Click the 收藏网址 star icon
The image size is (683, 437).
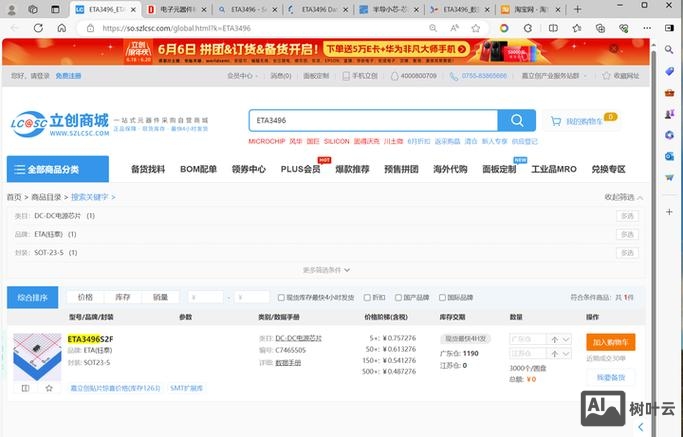[606, 76]
